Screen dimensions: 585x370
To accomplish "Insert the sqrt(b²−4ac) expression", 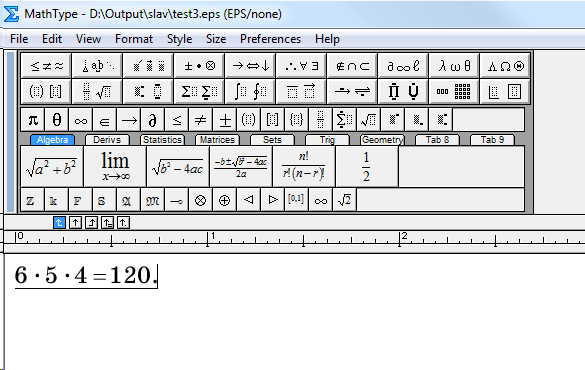I will (x=178, y=166).
